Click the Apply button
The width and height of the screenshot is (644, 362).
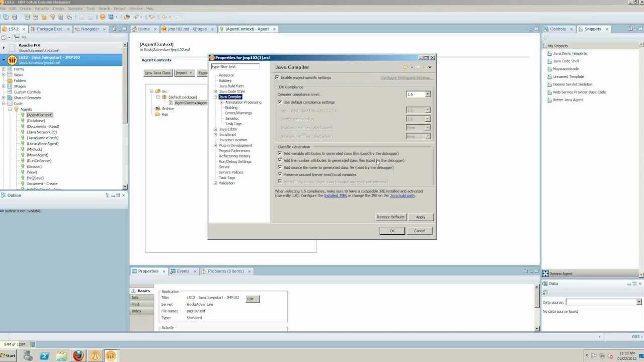tap(421, 217)
